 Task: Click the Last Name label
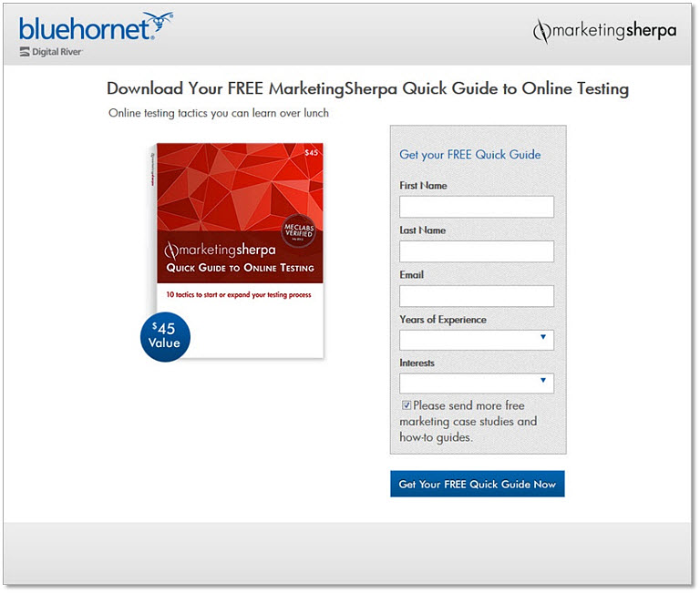click(422, 230)
